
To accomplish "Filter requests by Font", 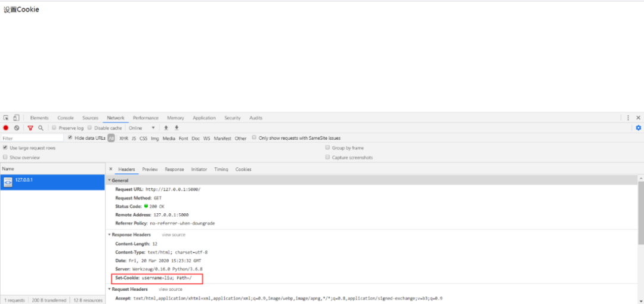I will [x=184, y=138].
